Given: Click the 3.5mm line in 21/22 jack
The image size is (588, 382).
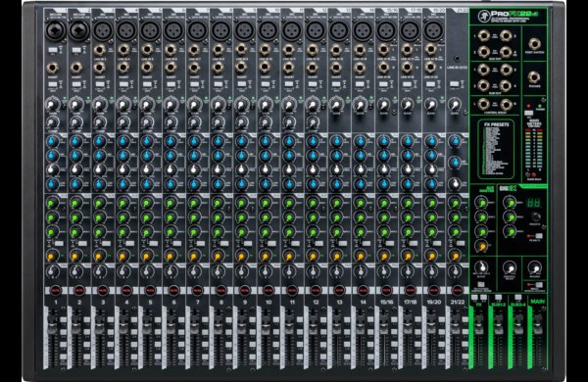Looking at the screenshot, I should tap(457, 59).
